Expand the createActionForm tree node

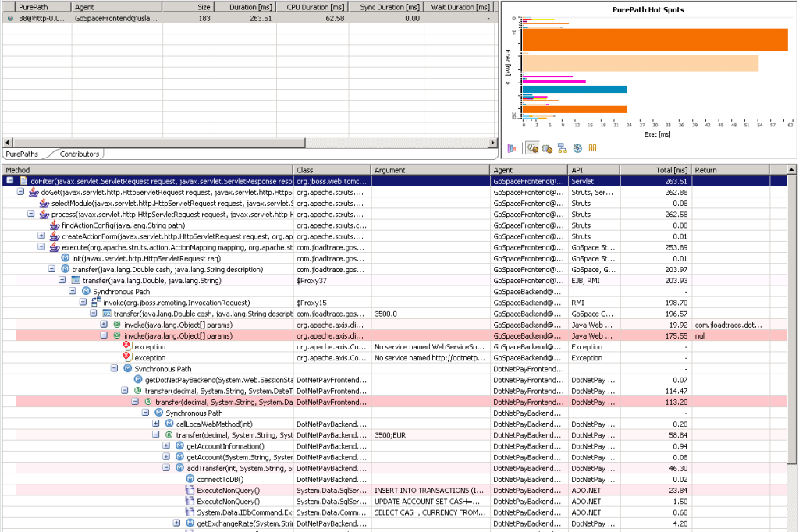tap(41, 236)
